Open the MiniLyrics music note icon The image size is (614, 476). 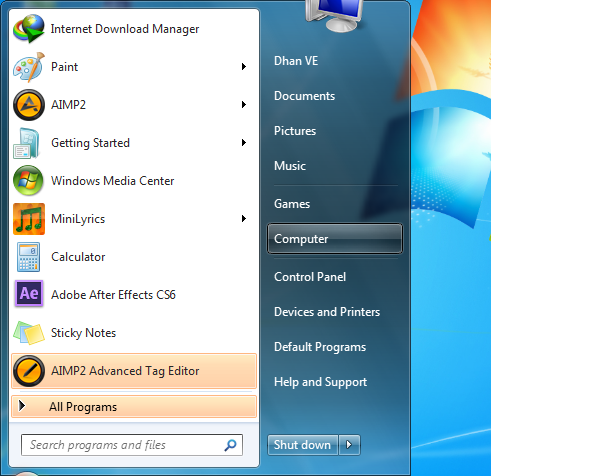point(29,219)
